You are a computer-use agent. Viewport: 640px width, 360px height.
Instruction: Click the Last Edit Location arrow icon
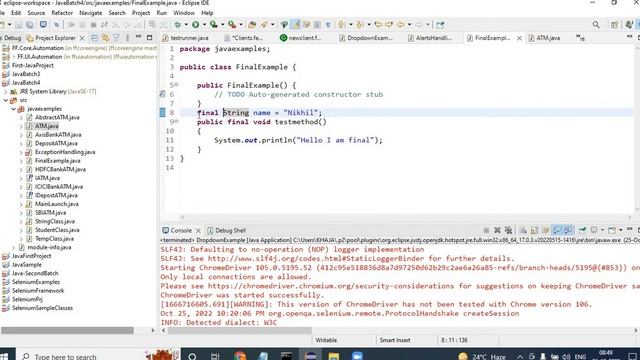coord(378,25)
